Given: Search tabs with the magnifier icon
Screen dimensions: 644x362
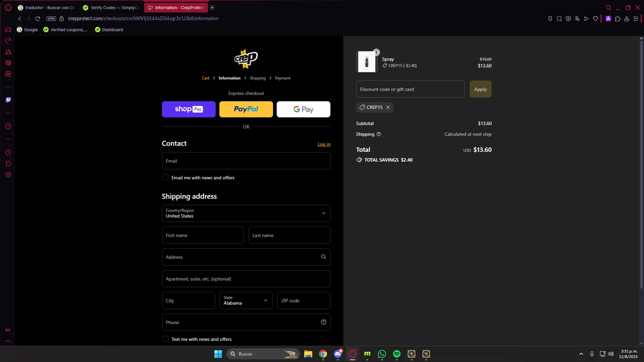Looking at the screenshot, I should point(608,8).
